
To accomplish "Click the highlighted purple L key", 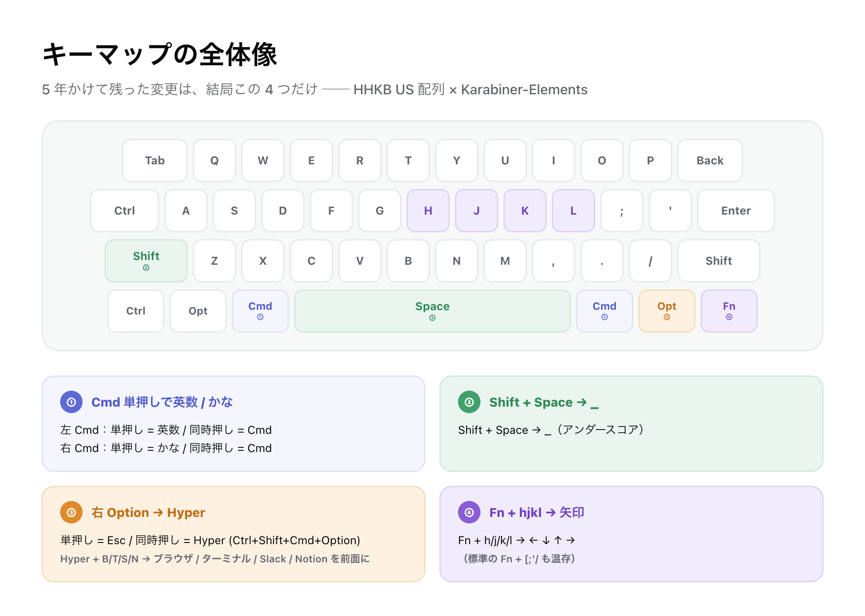I will click(x=573, y=211).
